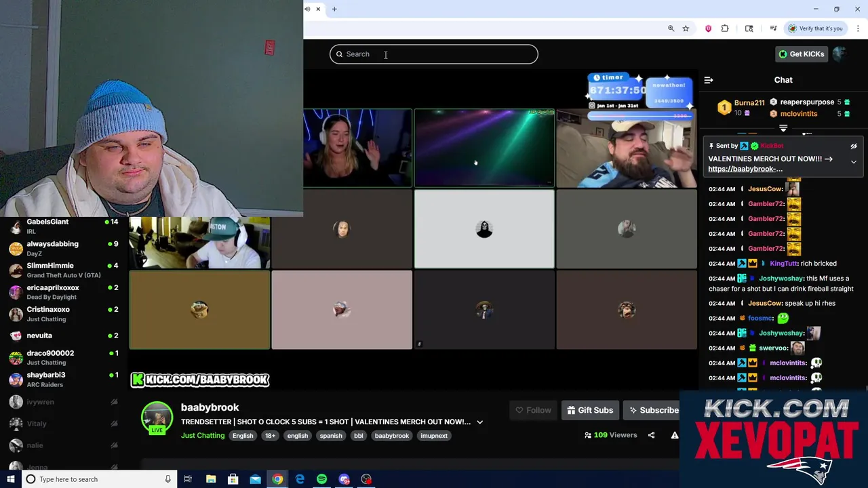The image size is (868, 488).
Task: Share the stream via share icon
Action: click(x=651, y=435)
